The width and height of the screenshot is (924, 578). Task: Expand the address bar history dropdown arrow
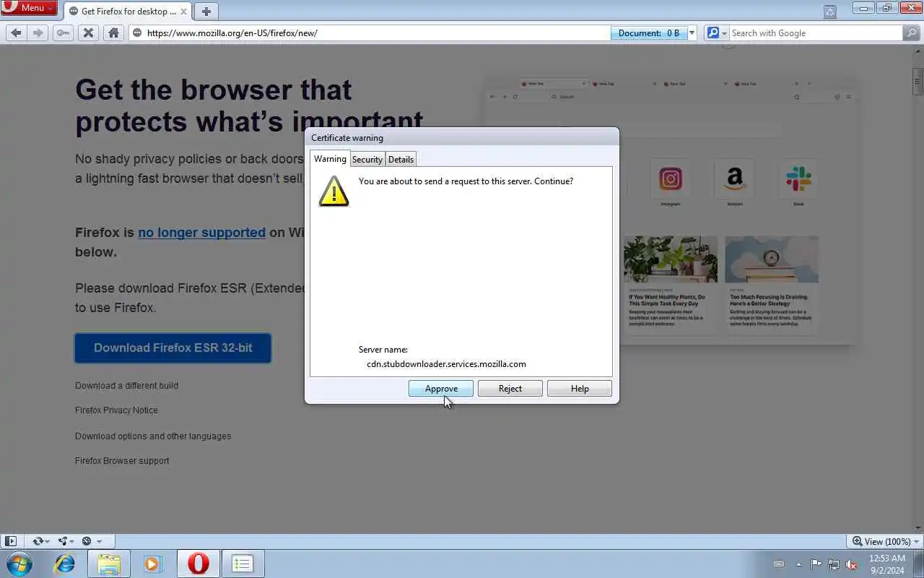(x=692, y=33)
